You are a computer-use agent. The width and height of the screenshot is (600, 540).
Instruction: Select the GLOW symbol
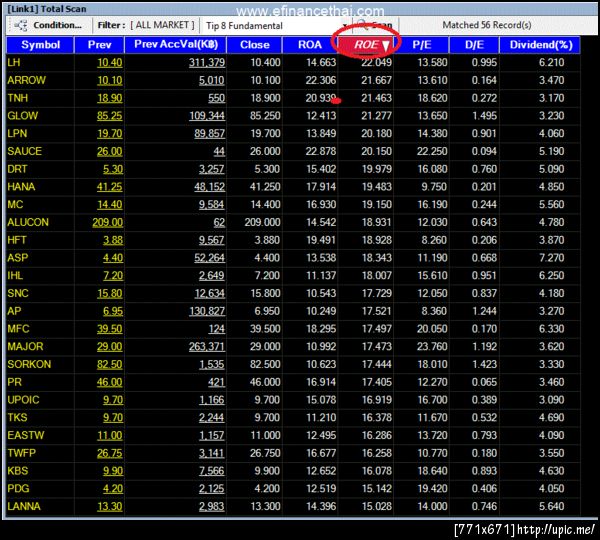click(x=23, y=116)
